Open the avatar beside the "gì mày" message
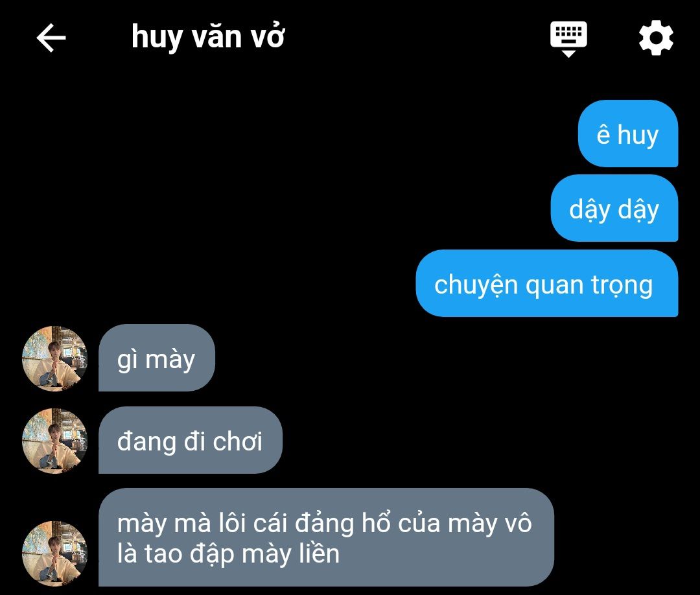The height and width of the screenshot is (595, 700). point(55,358)
